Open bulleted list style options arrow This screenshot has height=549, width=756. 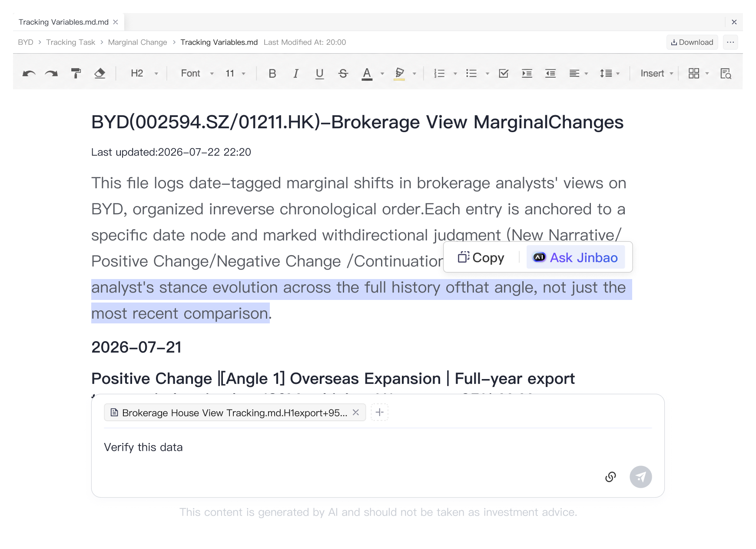point(487,74)
